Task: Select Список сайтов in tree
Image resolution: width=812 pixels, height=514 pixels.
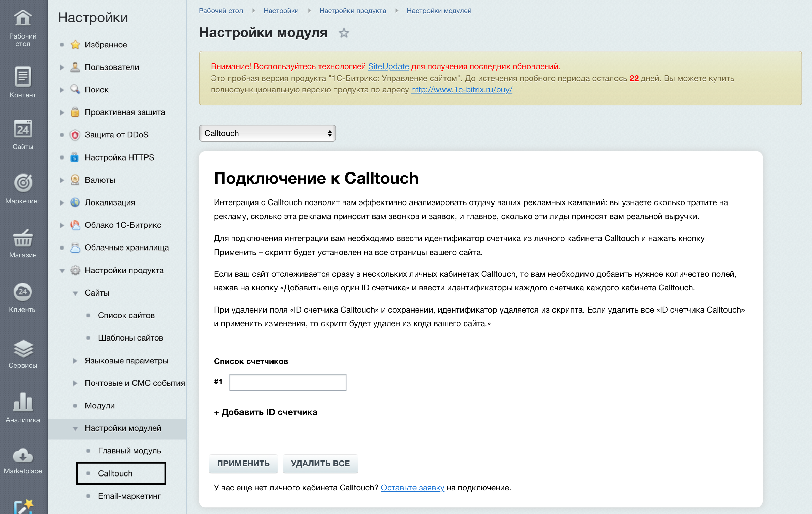Action: pos(126,315)
